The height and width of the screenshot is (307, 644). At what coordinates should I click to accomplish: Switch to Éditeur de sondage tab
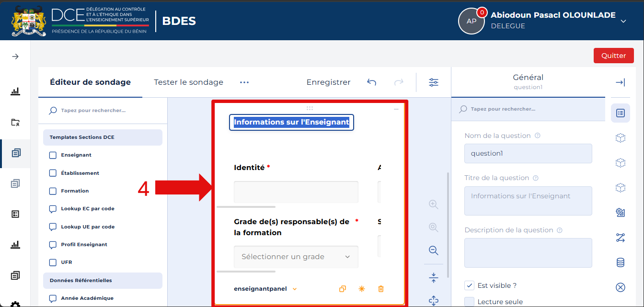point(90,82)
